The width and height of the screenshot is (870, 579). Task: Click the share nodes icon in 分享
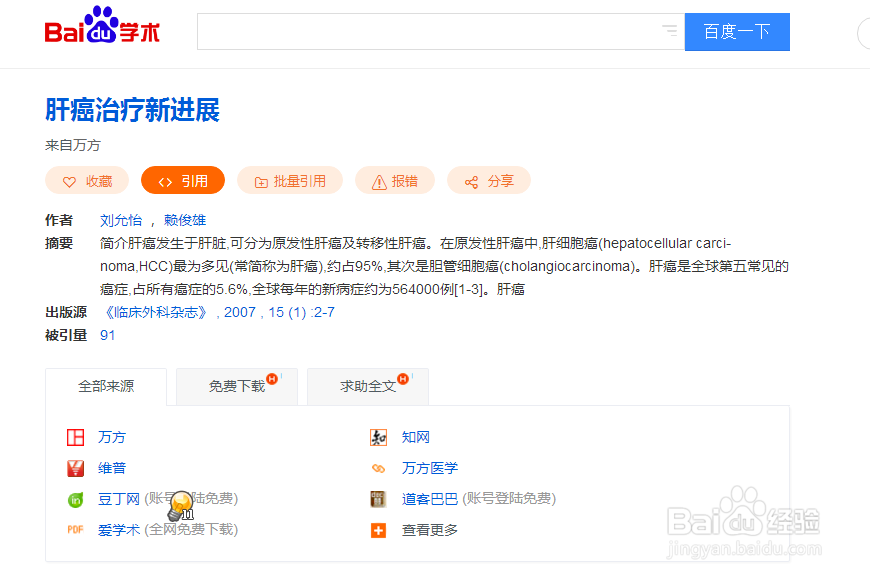pos(472,182)
